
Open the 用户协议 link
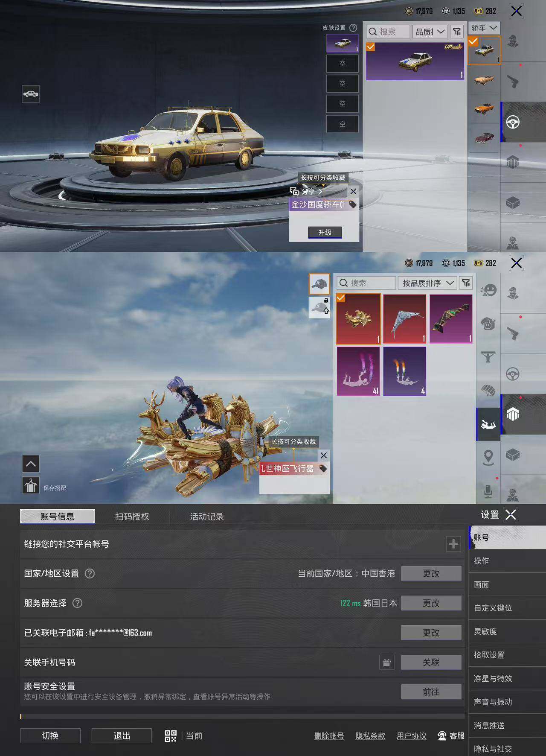[412, 736]
